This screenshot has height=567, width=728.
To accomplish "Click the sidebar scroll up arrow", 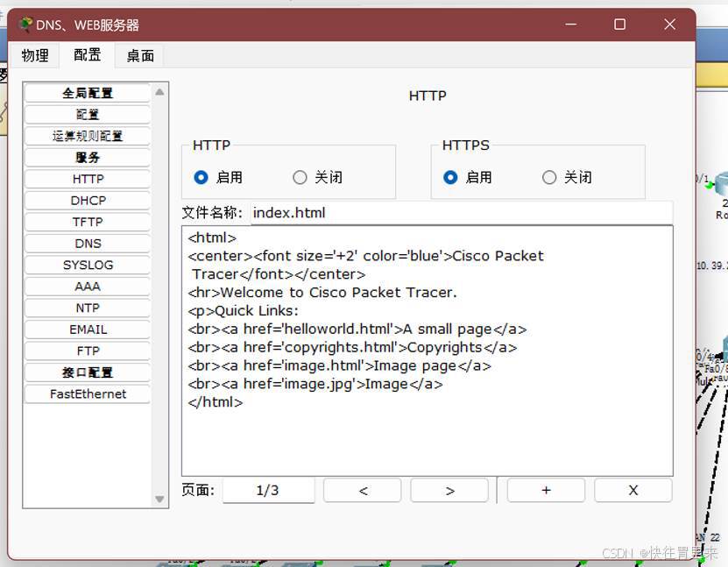I will pos(159,92).
